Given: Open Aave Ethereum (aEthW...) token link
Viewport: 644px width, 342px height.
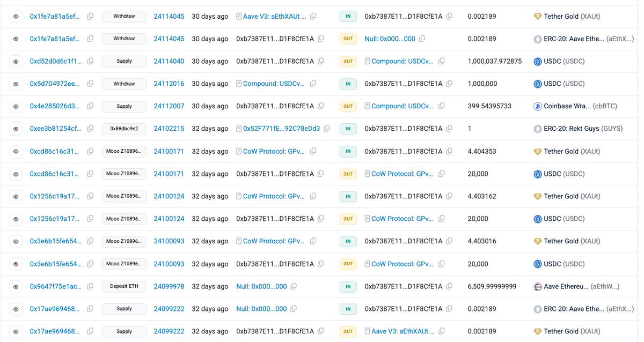Looking at the screenshot, I should coord(582,287).
